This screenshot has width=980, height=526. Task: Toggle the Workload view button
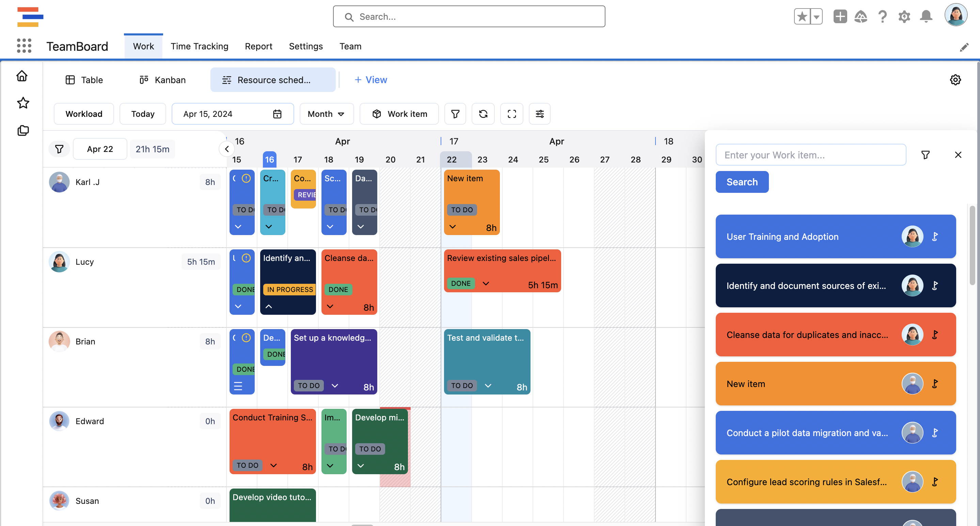(84, 114)
